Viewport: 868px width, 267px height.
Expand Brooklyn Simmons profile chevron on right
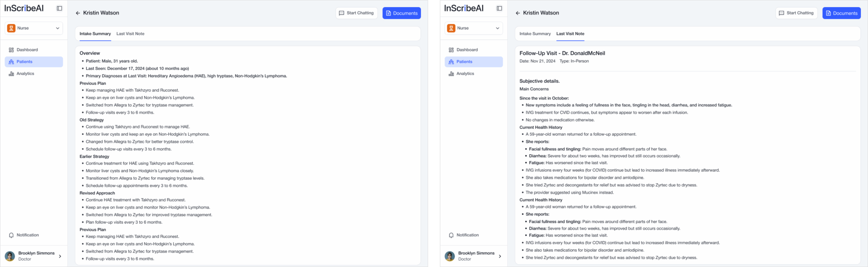[x=500, y=256]
